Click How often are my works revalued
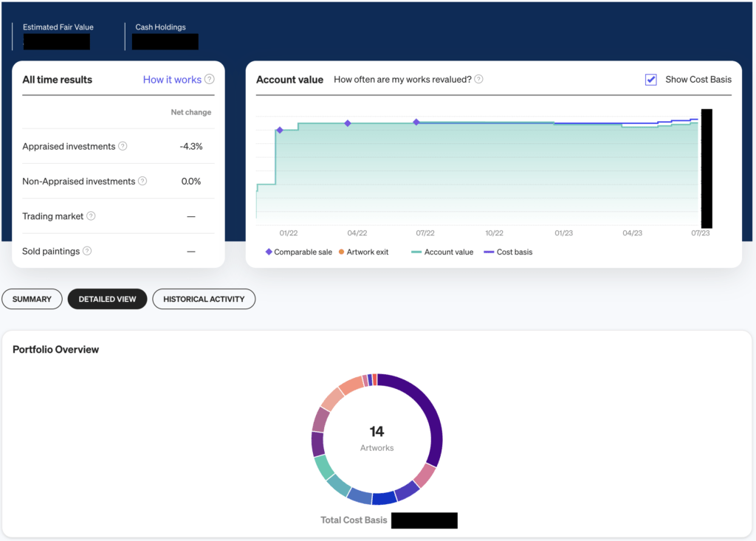 coord(402,80)
